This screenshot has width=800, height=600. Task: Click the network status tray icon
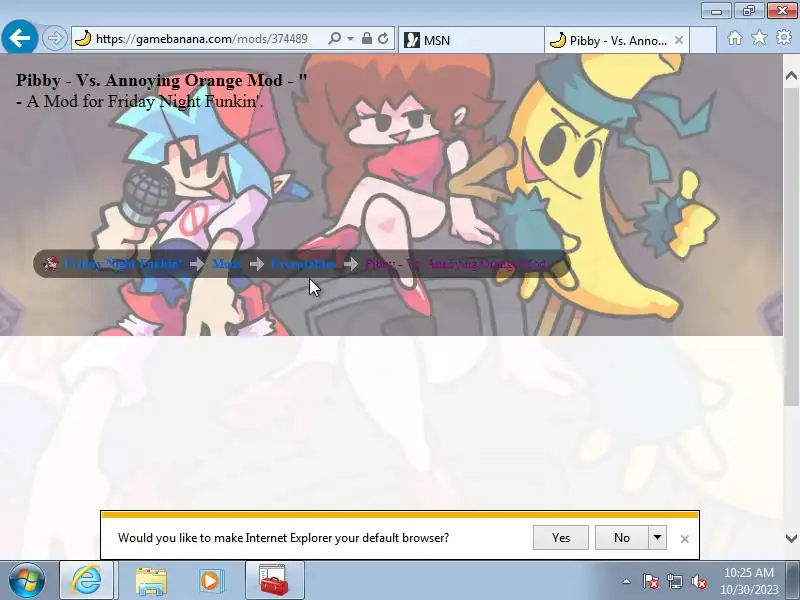pyautogui.click(x=674, y=581)
